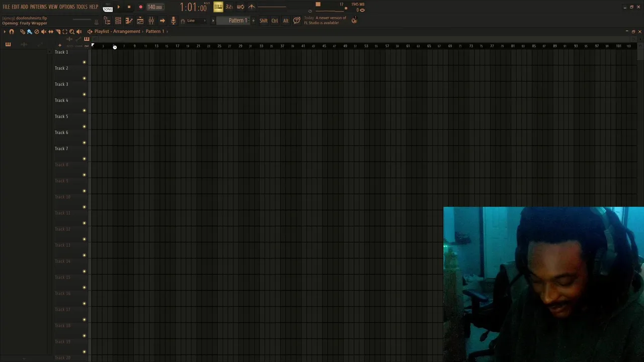Click Playlist - Arrangement breadcrumb

[x=117, y=32]
